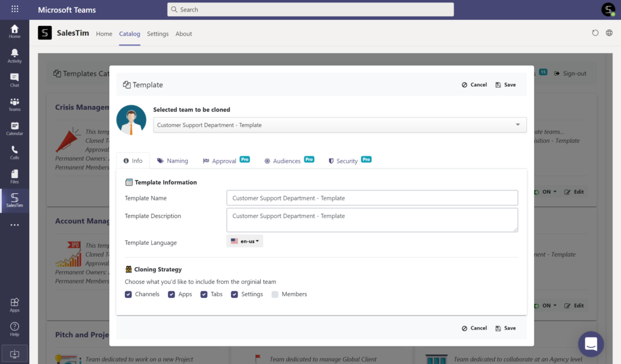Go to Teams Home in the left rail
This screenshot has height=364, width=621.
pyautogui.click(x=15, y=31)
